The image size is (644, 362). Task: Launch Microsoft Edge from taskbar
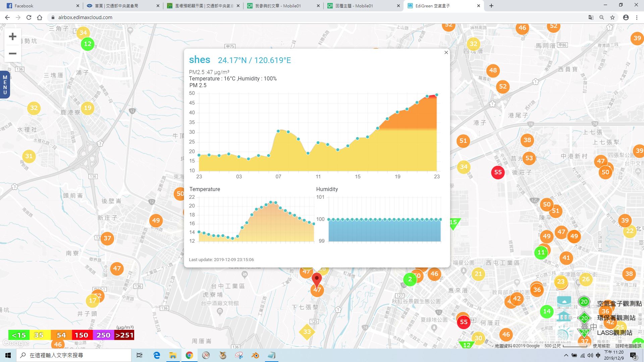[157, 355]
